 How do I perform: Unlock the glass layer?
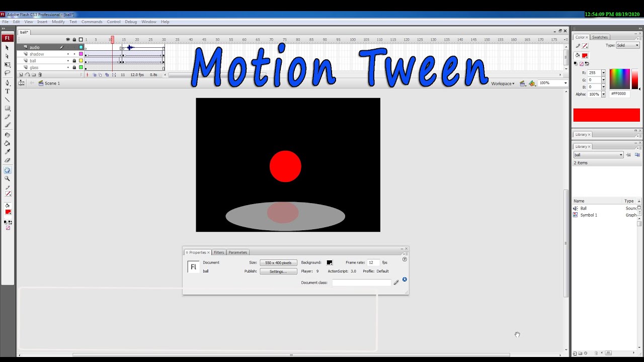point(74,67)
